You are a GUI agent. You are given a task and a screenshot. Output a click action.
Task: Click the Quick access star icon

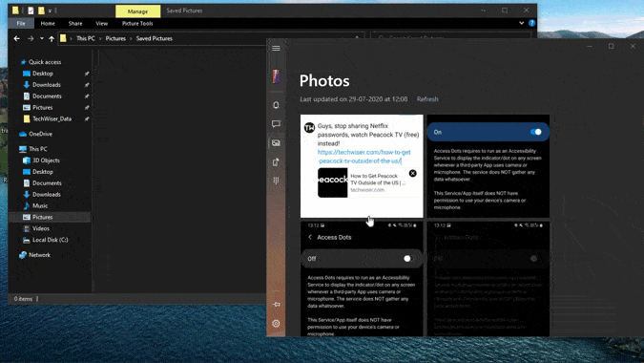tap(24, 62)
